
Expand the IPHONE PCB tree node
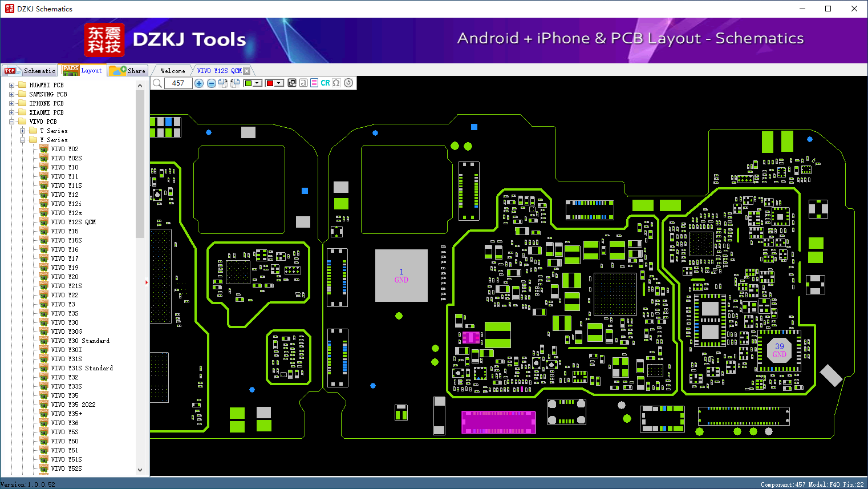click(11, 103)
